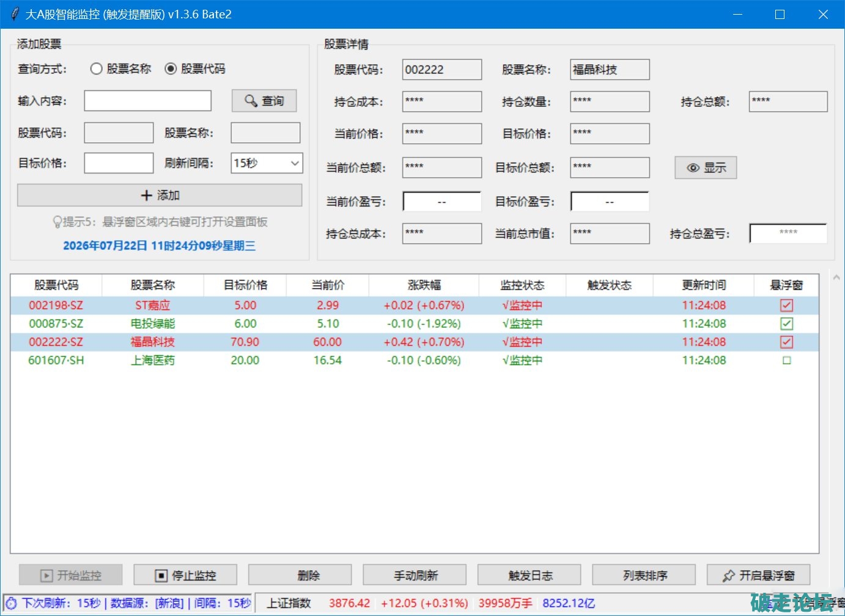845x616 pixels.
Task: Click the 开始监控 button
Action: click(71, 575)
